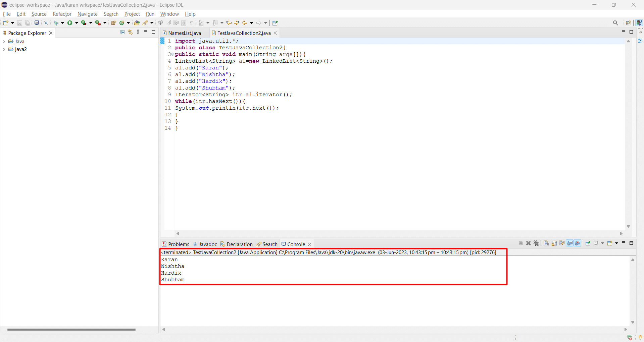Open the Run button dropdown arrow

pos(77,23)
